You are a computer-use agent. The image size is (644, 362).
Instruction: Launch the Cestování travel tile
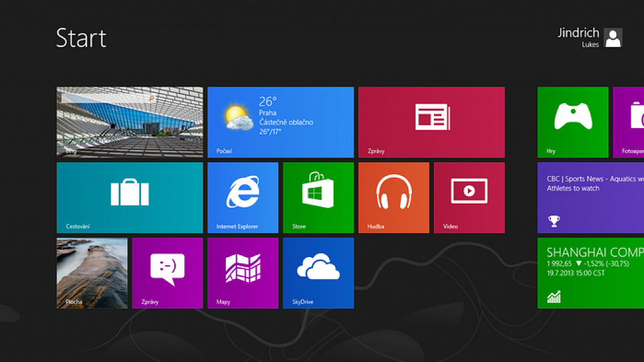(130, 197)
